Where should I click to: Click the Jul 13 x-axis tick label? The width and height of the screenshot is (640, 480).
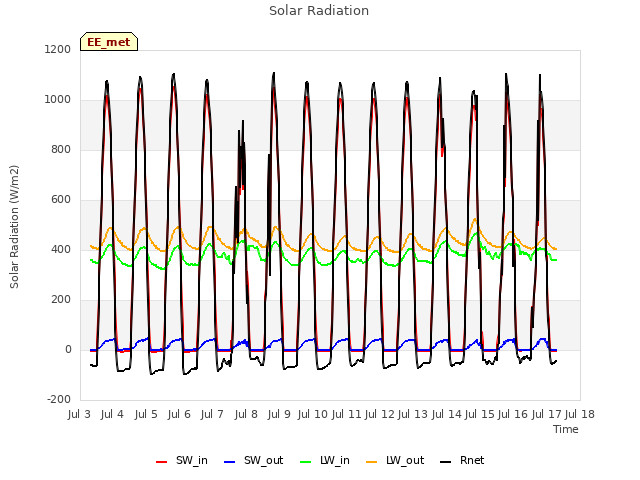[413, 414]
